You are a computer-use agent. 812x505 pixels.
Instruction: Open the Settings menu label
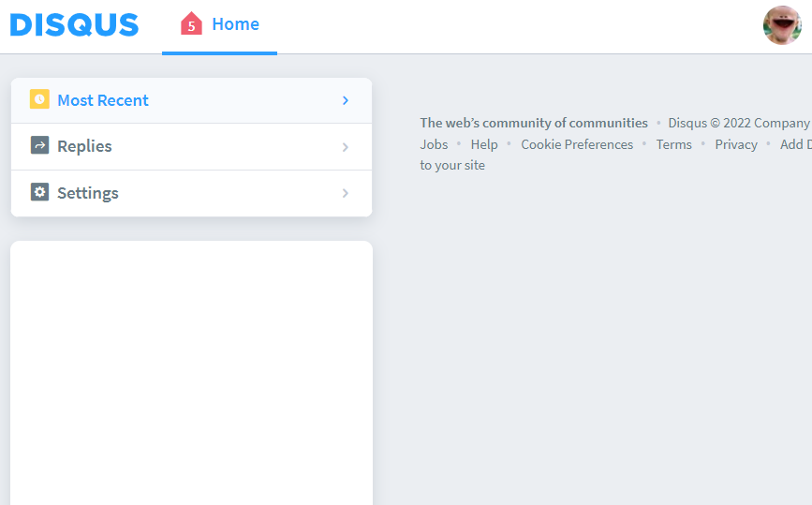coord(88,193)
